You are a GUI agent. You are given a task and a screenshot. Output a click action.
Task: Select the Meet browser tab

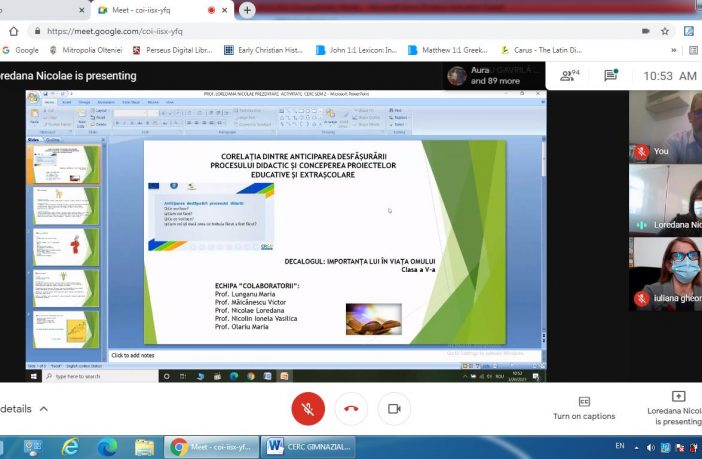tap(150, 10)
